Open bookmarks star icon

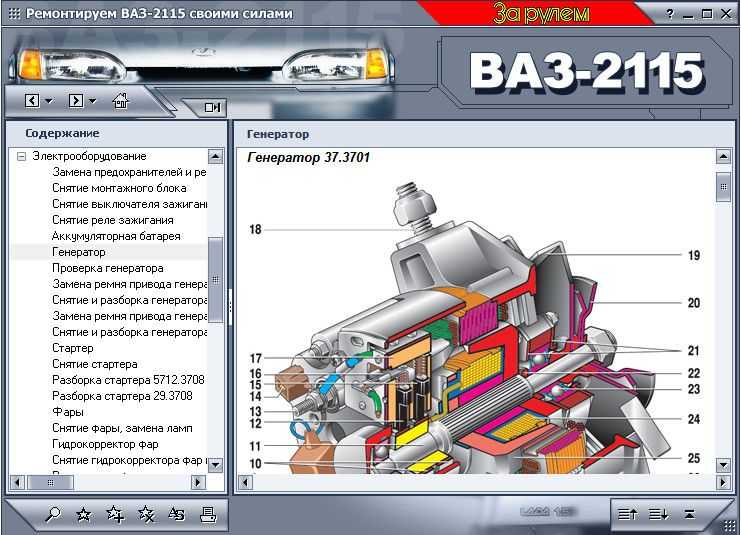pyautogui.click(x=84, y=514)
